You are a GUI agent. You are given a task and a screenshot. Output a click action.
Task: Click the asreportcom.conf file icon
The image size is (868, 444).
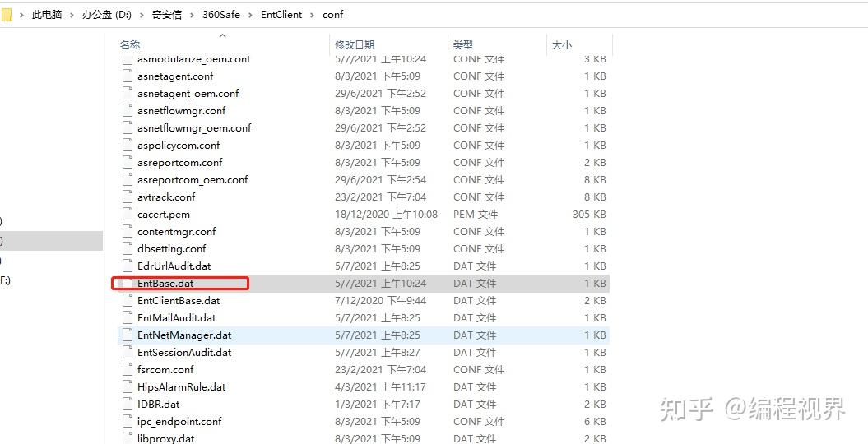tap(128, 163)
